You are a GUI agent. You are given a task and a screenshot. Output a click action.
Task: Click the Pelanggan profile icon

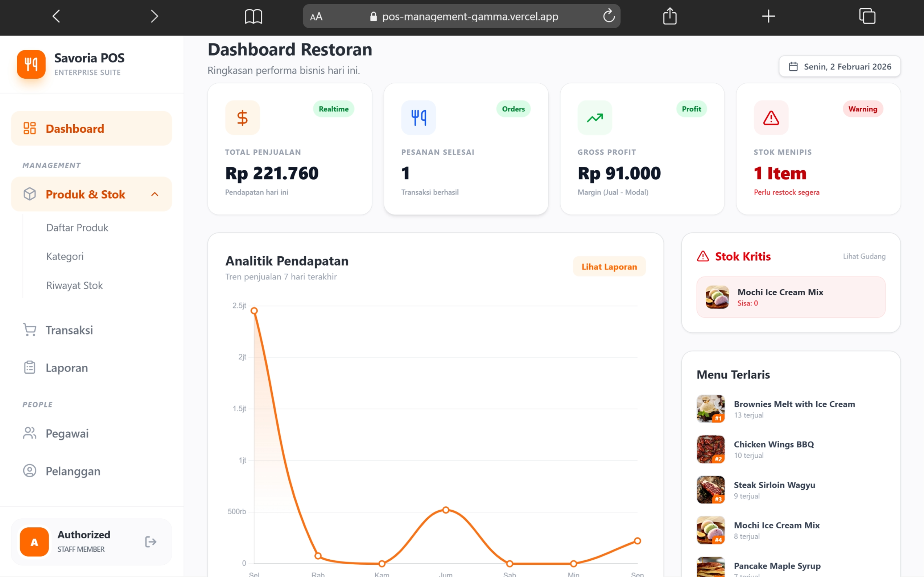pos(29,471)
